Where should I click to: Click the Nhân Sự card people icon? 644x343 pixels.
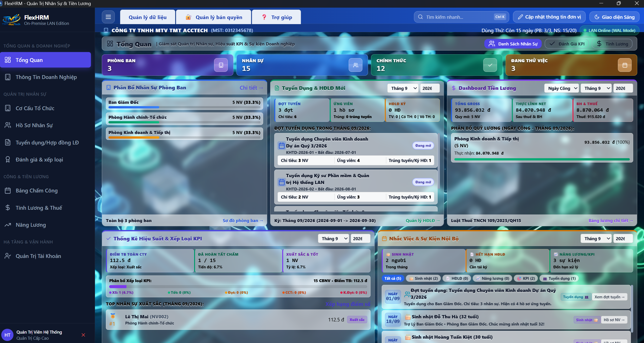pos(356,65)
